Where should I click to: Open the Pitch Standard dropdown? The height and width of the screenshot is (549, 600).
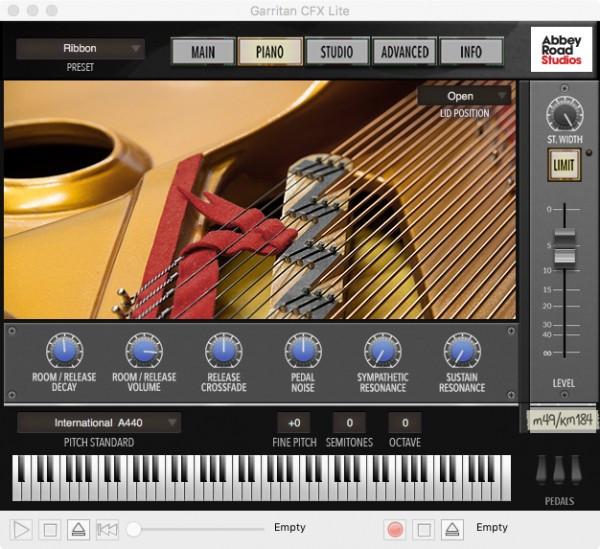click(x=99, y=423)
